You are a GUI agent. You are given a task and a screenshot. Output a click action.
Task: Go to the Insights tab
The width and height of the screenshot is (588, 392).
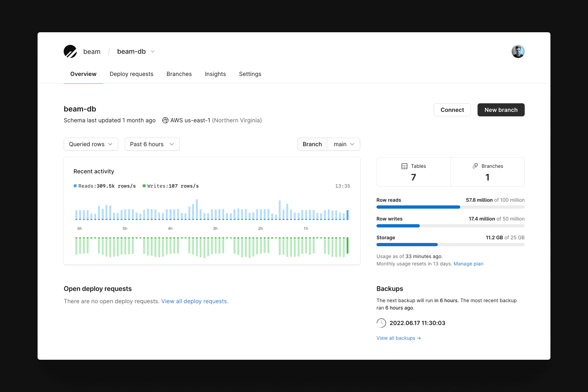point(215,74)
